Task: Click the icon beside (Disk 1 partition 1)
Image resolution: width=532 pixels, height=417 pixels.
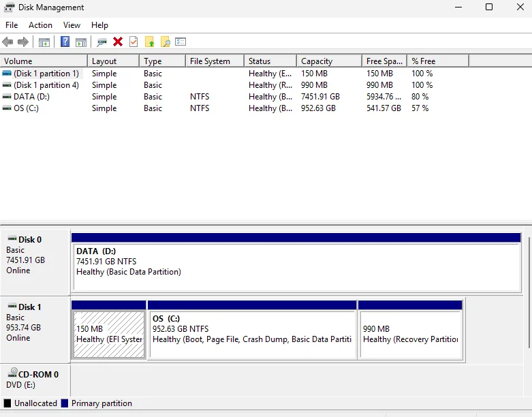Action: (7, 73)
